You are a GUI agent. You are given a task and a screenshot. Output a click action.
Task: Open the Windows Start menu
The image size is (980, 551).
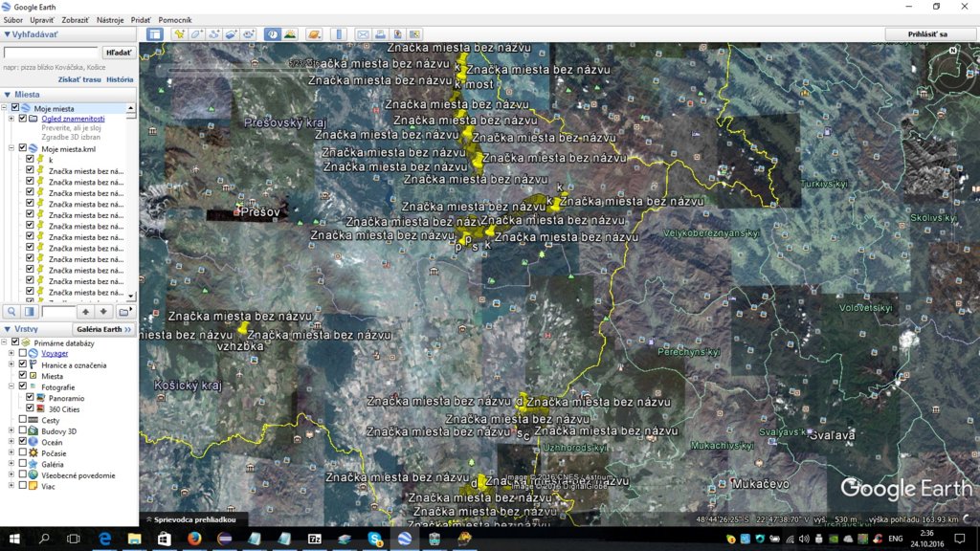(x=13, y=539)
